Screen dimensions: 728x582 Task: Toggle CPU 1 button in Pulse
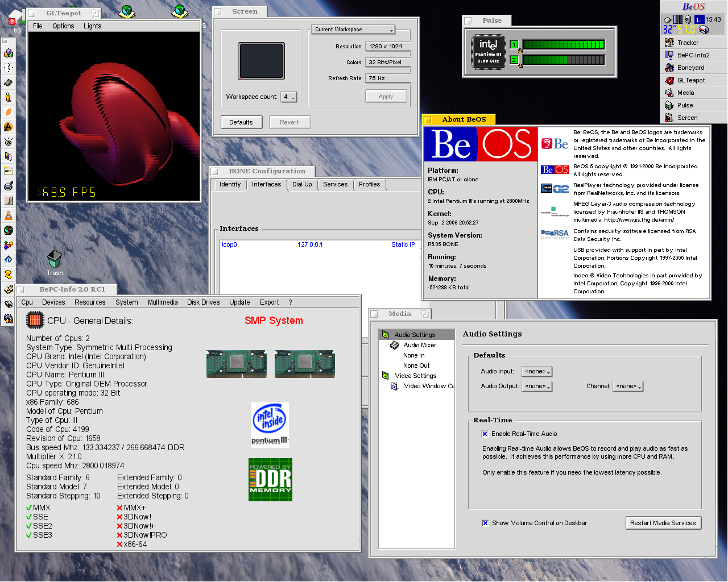pyautogui.click(x=514, y=44)
